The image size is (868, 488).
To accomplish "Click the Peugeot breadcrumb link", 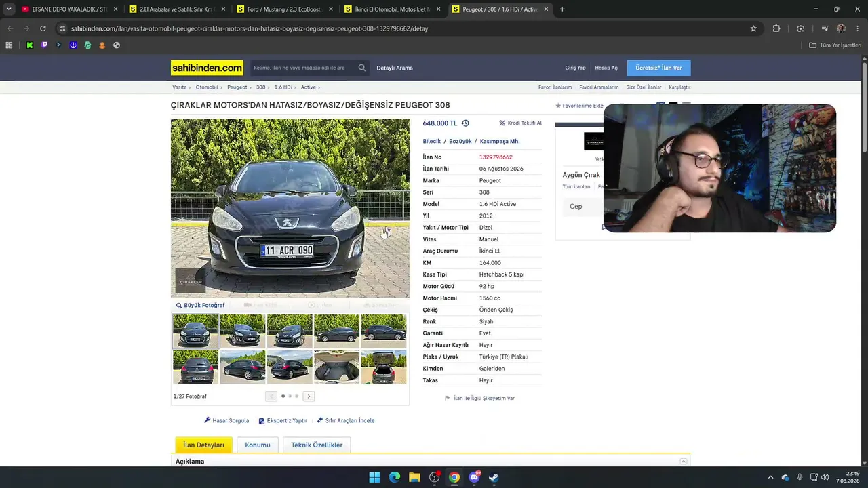I will (x=237, y=87).
